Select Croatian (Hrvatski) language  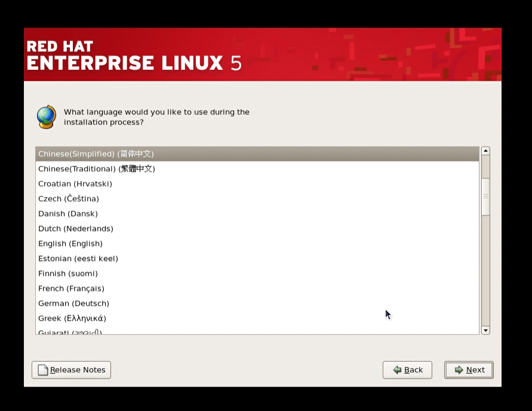(257, 184)
